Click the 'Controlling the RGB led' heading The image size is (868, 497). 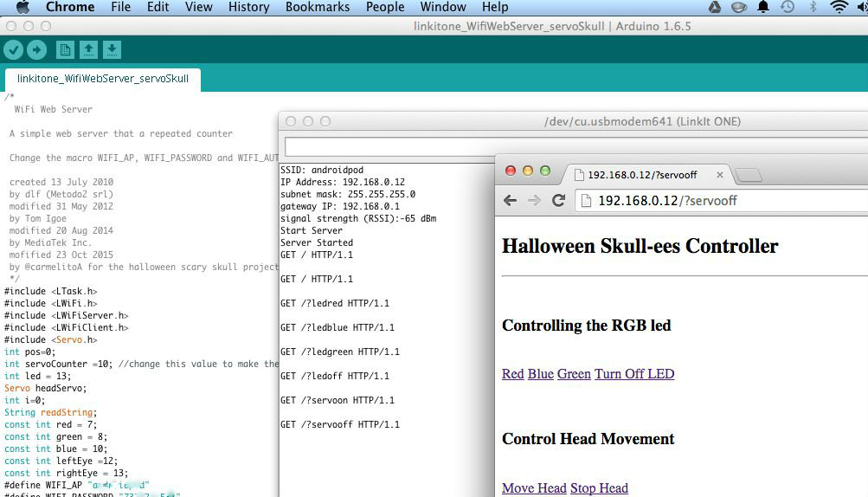click(586, 326)
